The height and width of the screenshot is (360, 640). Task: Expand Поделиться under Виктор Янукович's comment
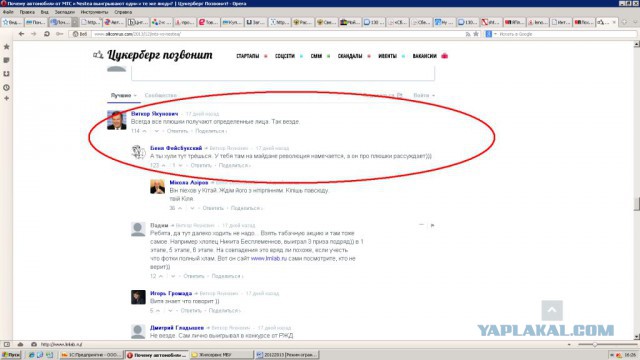(211, 131)
